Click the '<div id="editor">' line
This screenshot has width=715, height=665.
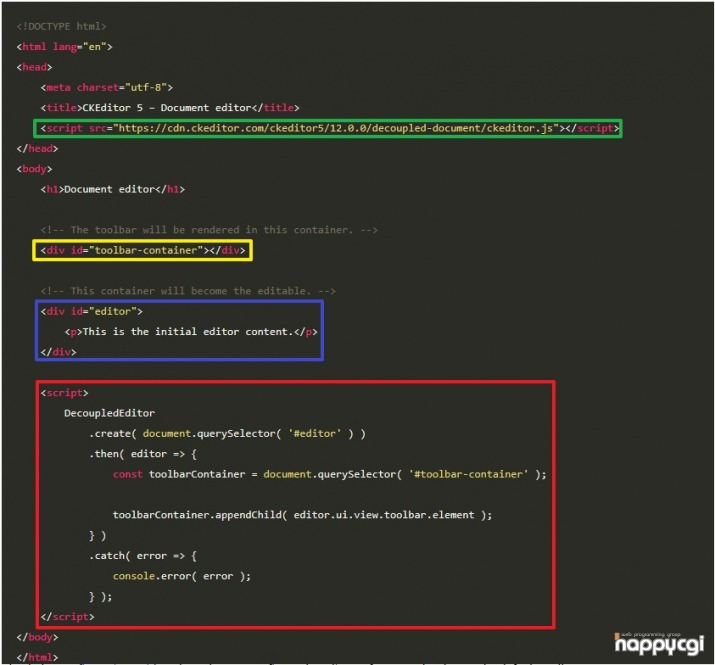click(91, 311)
